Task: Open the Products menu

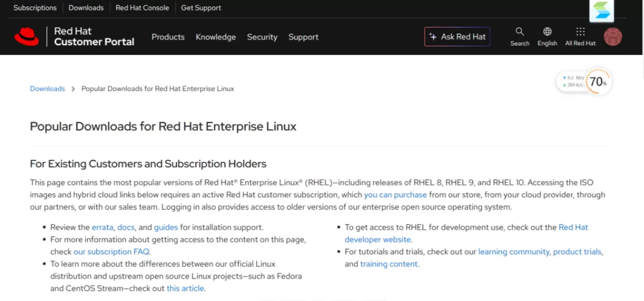Action: pos(168,37)
